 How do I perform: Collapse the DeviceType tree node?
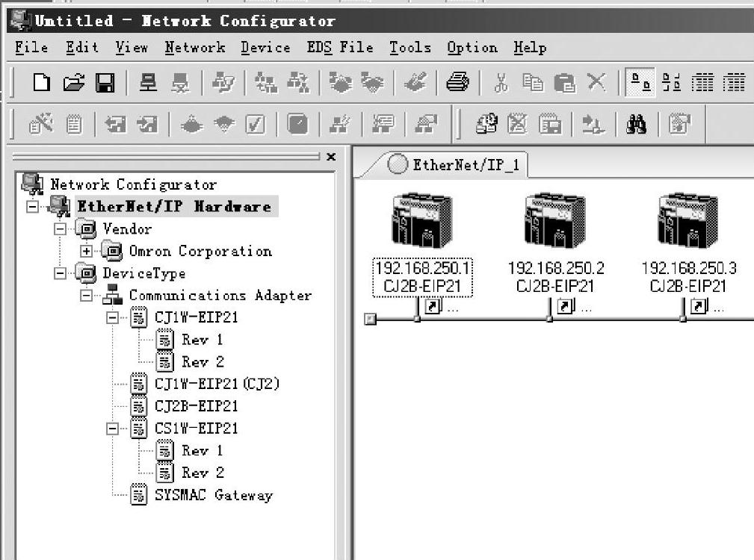[x=60, y=273]
